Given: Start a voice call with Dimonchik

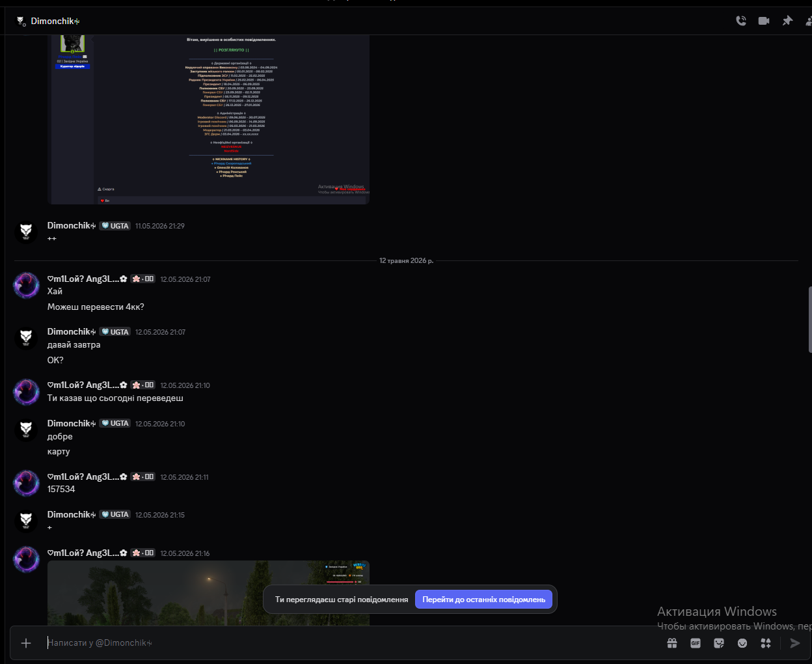Looking at the screenshot, I should pos(740,21).
